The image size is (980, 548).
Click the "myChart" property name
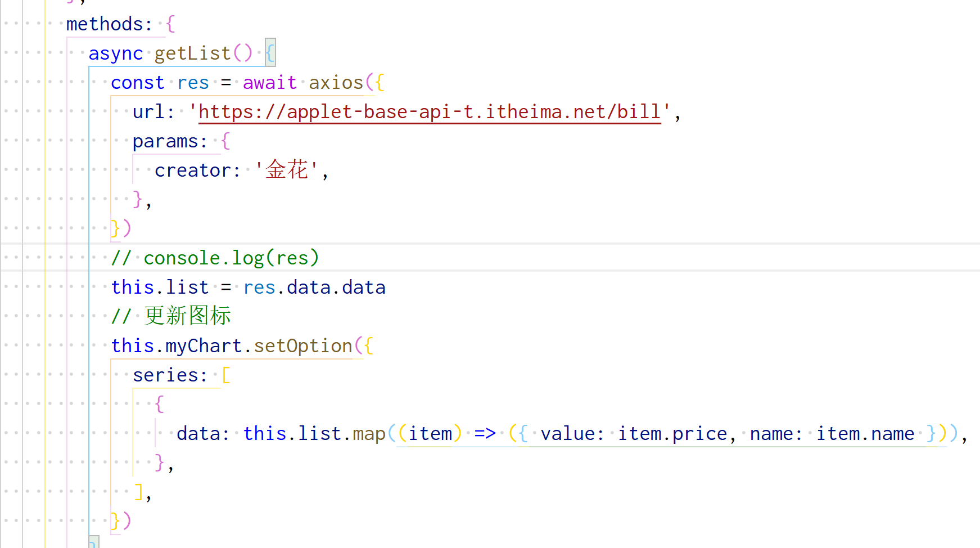tap(204, 346)
